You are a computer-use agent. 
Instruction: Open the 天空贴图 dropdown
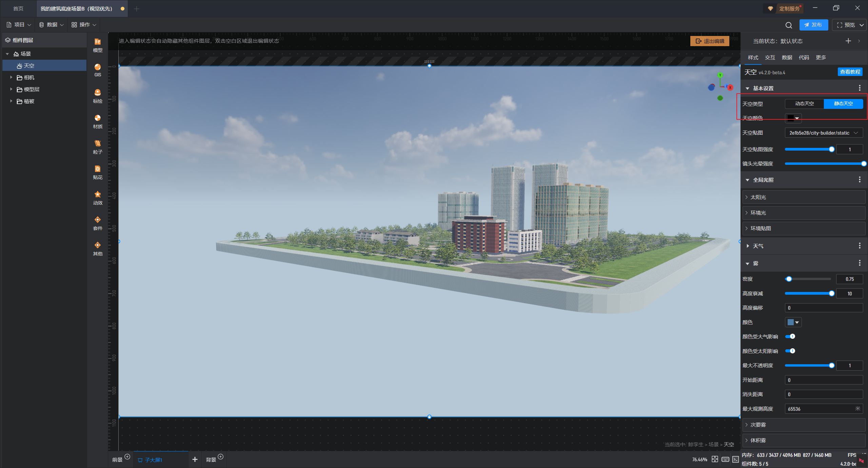(824, 133)
